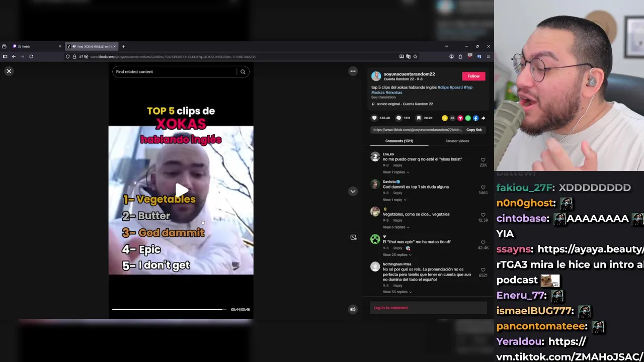644x362 pixels.
Task: Like the Vegetables comment heart 12.3K
Action: [483, 215]
